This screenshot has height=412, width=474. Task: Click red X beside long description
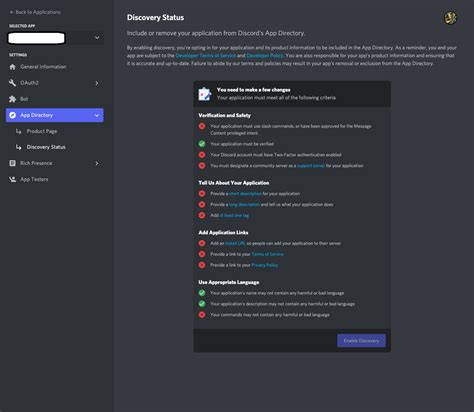tap(202, 204)
